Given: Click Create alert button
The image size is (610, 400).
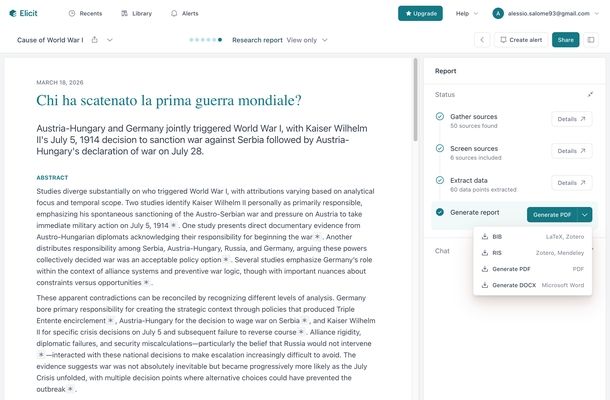Looking at the screenshot, I should (521, 40).
